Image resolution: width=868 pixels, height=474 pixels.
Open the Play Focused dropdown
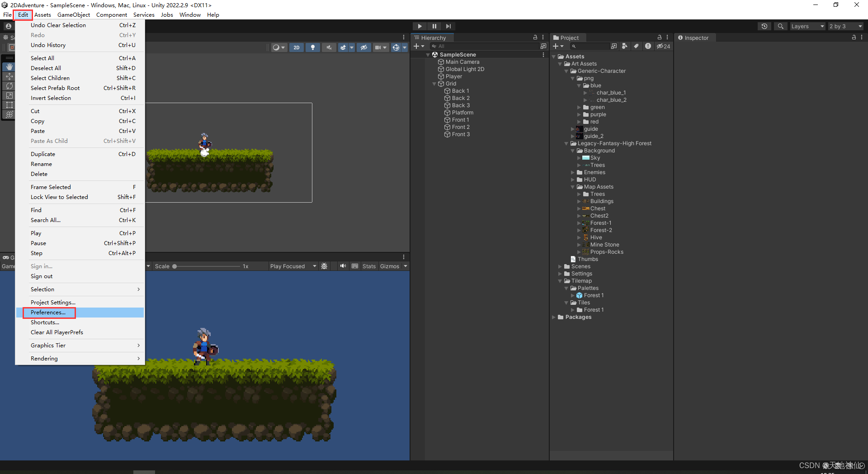[x=292, y=266]
